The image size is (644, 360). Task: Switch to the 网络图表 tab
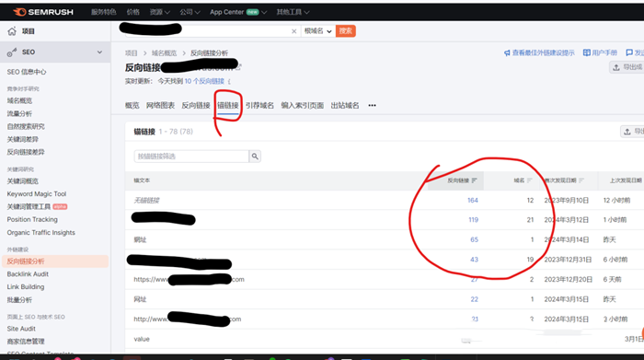(x=160, y=106)
